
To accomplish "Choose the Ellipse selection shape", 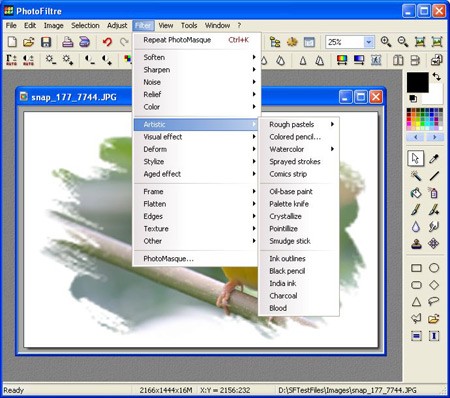I will (434, 268).
